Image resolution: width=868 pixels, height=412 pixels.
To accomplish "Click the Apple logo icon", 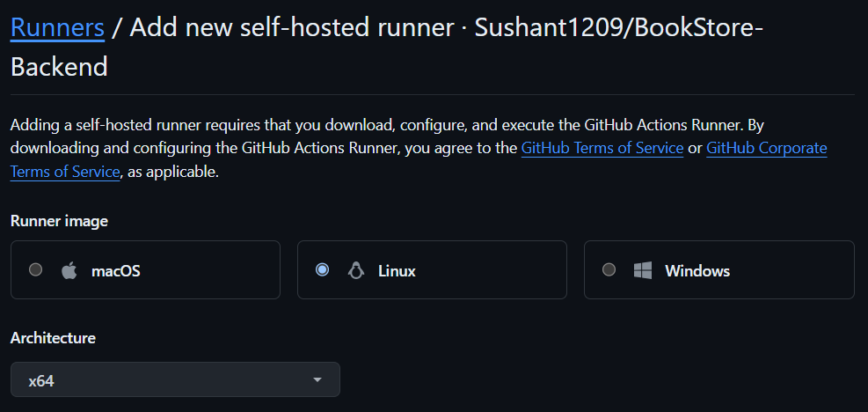I will [69, 270].
